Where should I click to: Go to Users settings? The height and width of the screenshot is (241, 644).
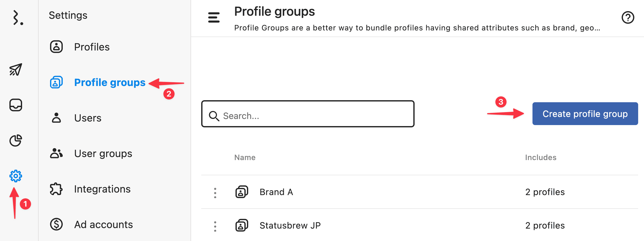(88, 118)
